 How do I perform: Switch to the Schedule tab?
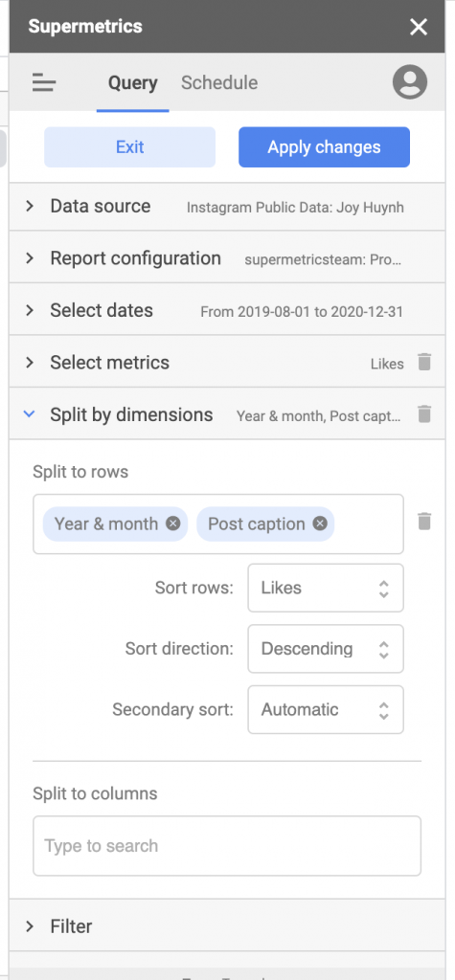[219, 83]
